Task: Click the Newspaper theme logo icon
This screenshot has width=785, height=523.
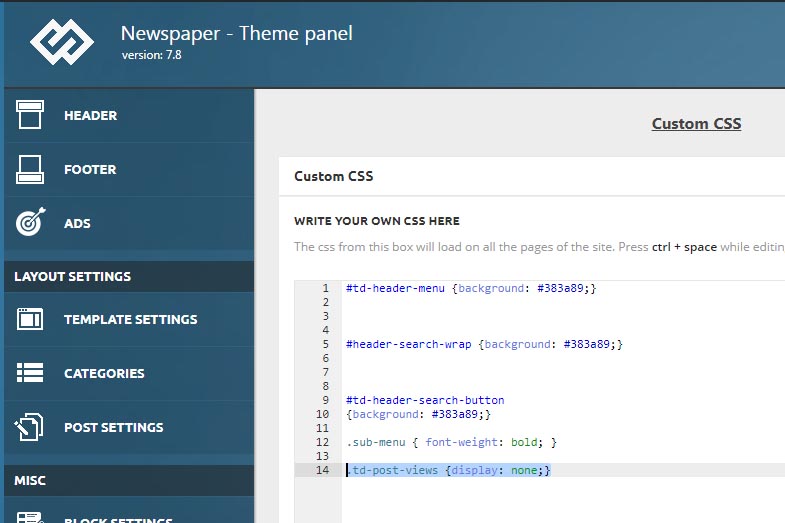Action: coord(62,42)
